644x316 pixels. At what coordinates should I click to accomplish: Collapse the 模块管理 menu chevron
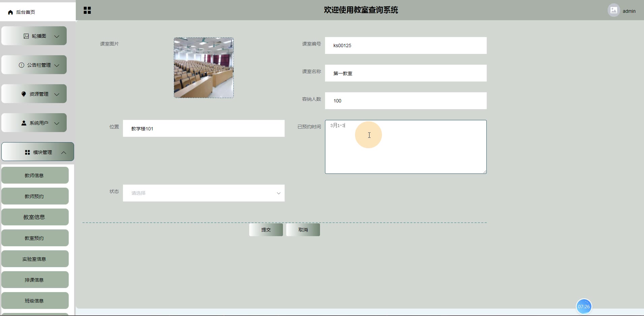click(x=64, y=153)
